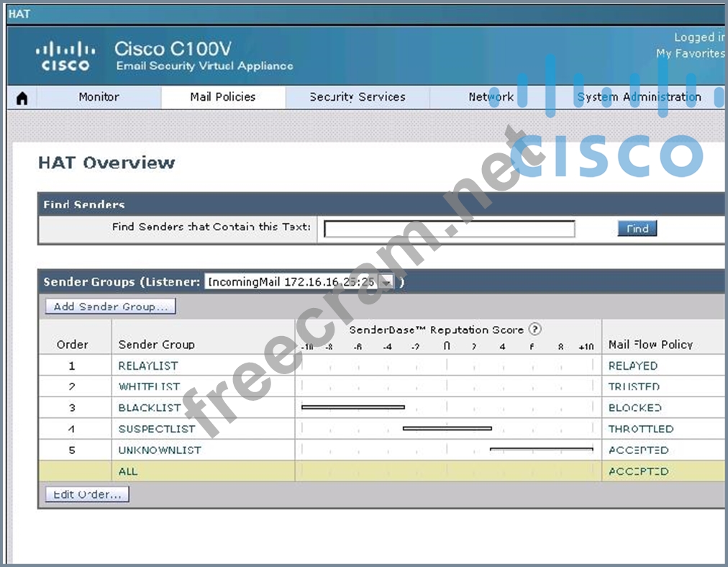Open the THROTTLED mail flow policy
Viewport: 728px width, 567px height.
(641, 429)
